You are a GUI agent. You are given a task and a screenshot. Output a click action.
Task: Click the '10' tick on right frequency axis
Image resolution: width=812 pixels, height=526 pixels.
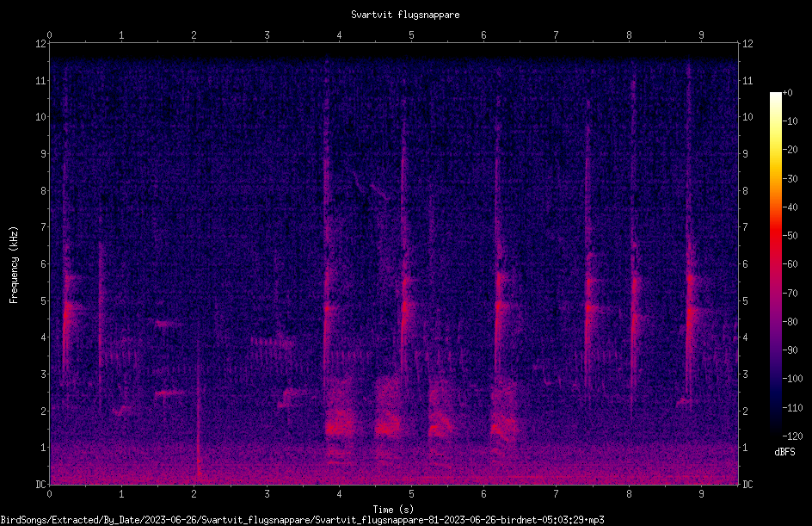click(747, 117)
